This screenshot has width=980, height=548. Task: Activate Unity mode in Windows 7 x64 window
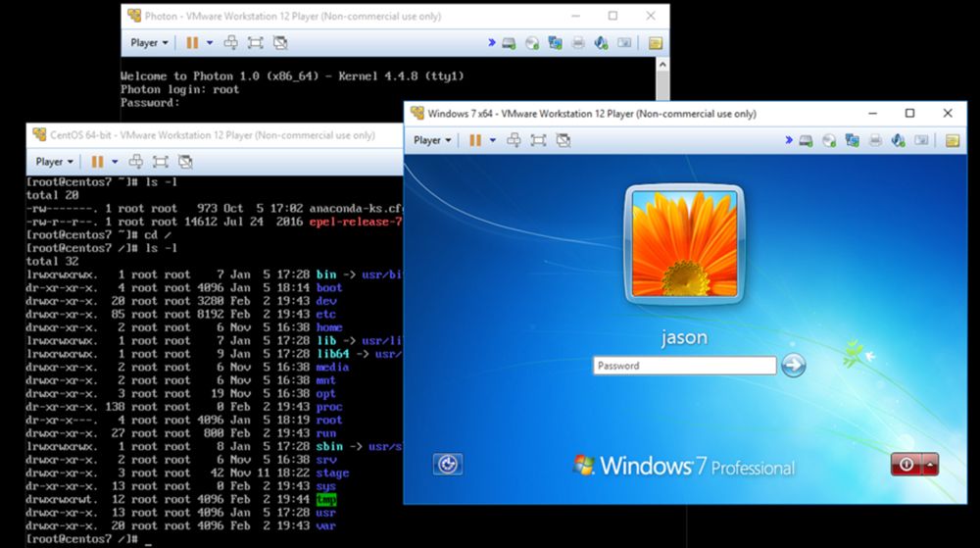pos(563,140)
